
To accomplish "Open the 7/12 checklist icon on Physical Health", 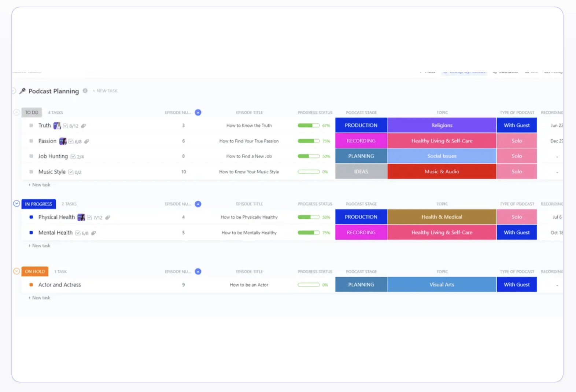I will coord(89,217).
